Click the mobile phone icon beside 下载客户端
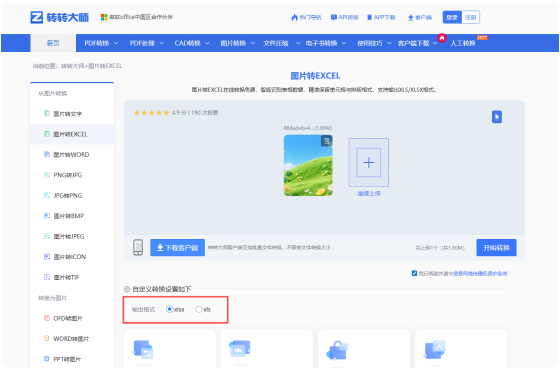 click(x=138, y=247)
